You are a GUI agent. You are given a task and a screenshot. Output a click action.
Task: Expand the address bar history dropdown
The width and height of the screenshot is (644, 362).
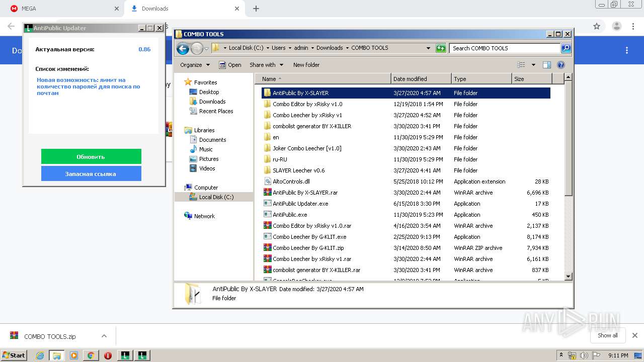pos(428,48)
